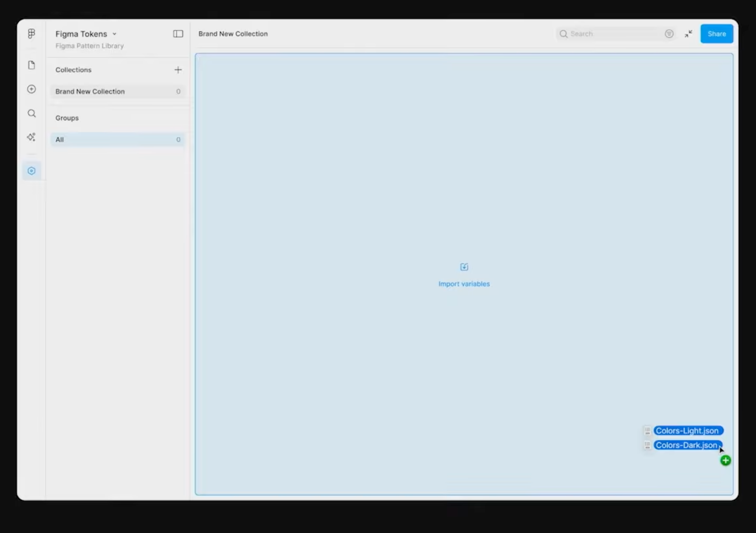Add a new collection with plus icon
The image size is (756, 533).
(x=178, y=70)
